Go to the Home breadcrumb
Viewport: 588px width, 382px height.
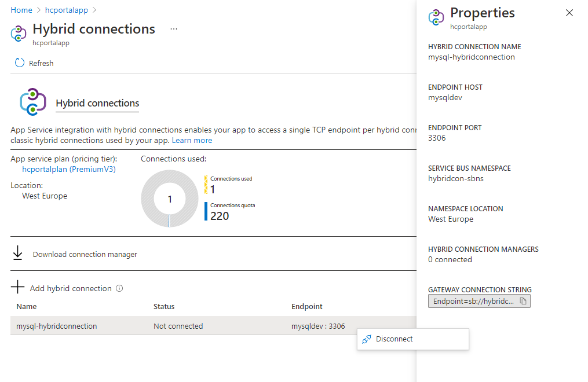(21, 10)
